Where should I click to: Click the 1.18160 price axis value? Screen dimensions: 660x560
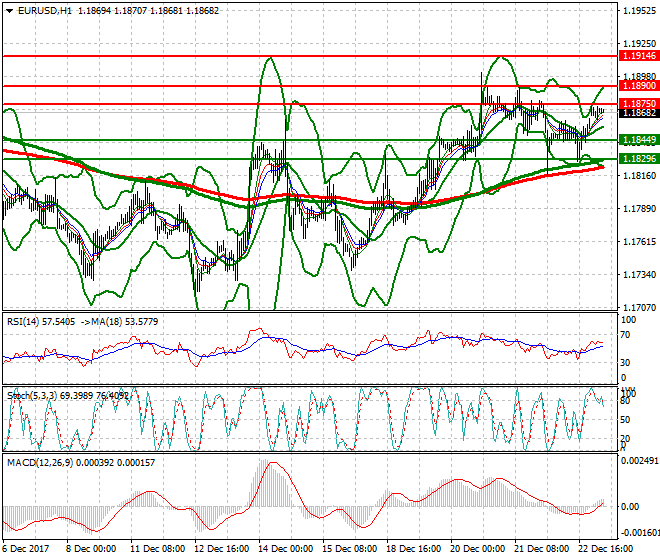pos(639,176)
